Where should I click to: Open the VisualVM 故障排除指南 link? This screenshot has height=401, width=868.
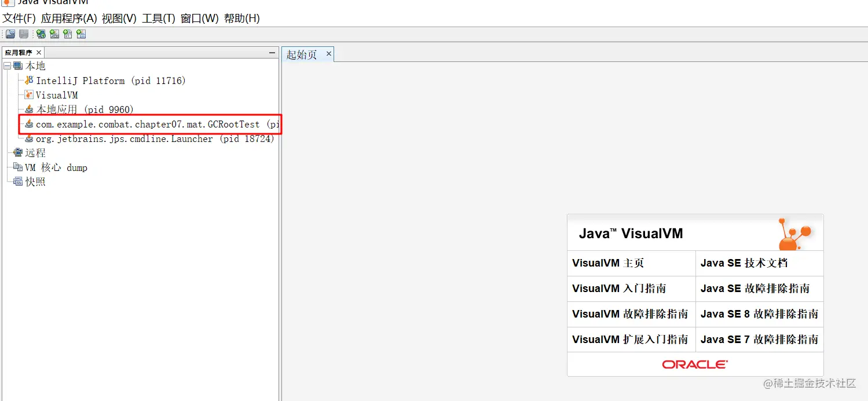coord(630,314)
